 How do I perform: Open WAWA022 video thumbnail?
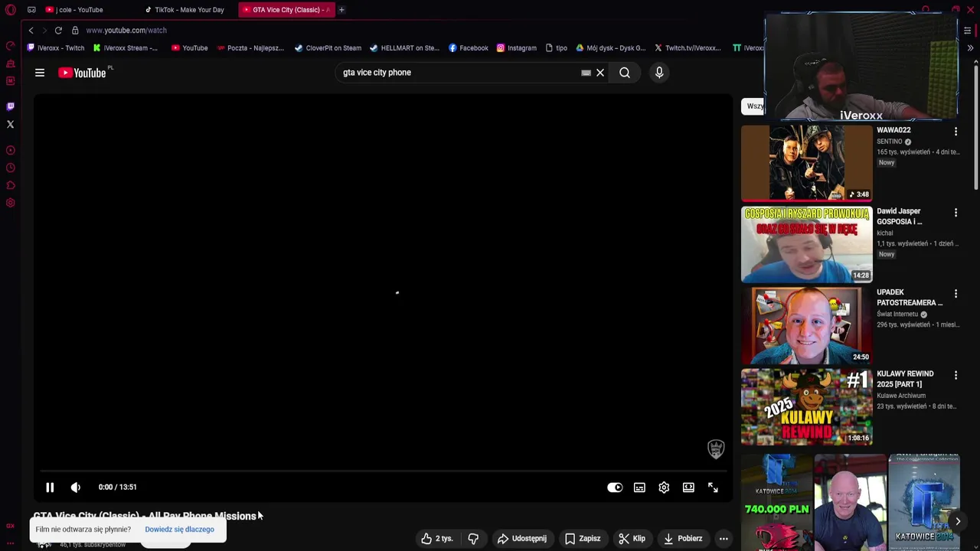click(x=806, y=163)
